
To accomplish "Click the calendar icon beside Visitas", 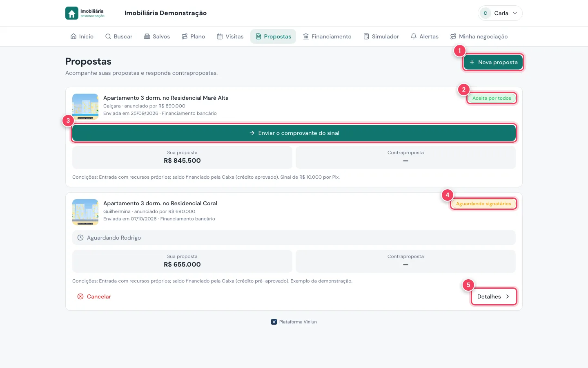I will tap(220, 36).
